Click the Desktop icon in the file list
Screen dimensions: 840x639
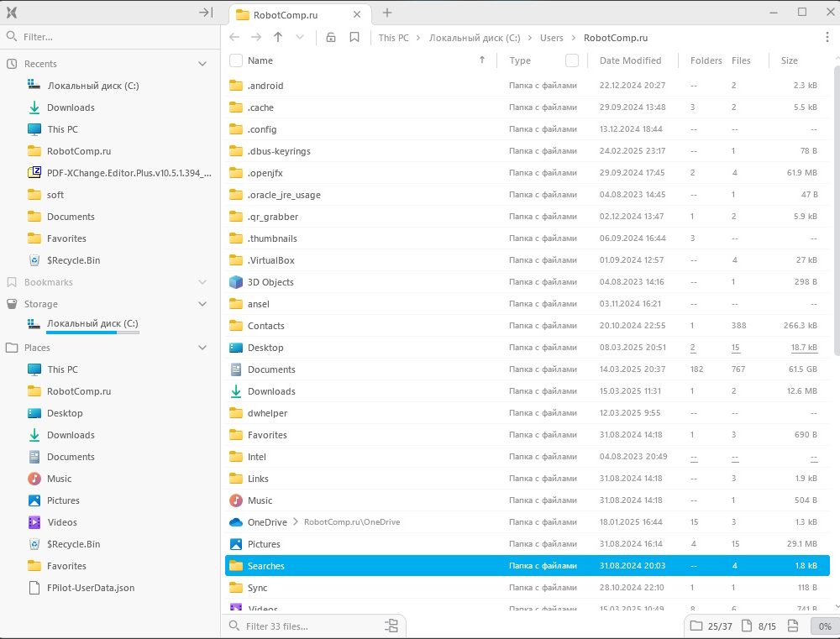(236, 348)
